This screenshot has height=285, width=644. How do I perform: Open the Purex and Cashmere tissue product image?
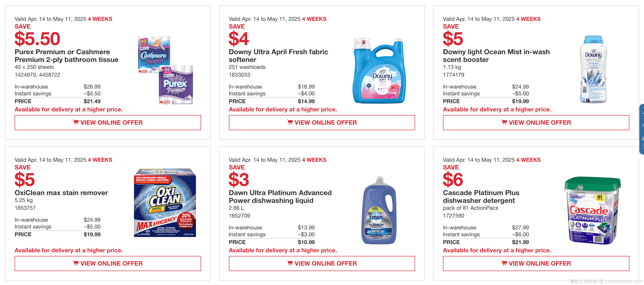click(x=165, y=70)
